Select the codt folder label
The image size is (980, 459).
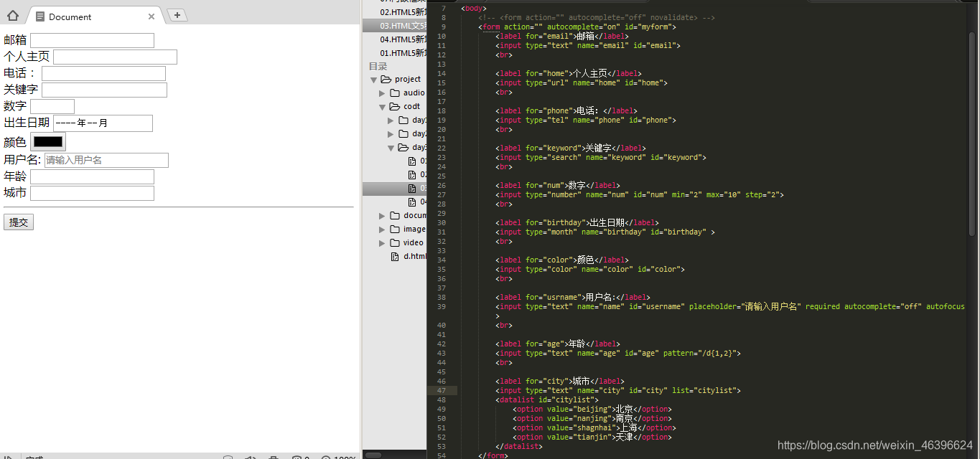pos(412,106)
